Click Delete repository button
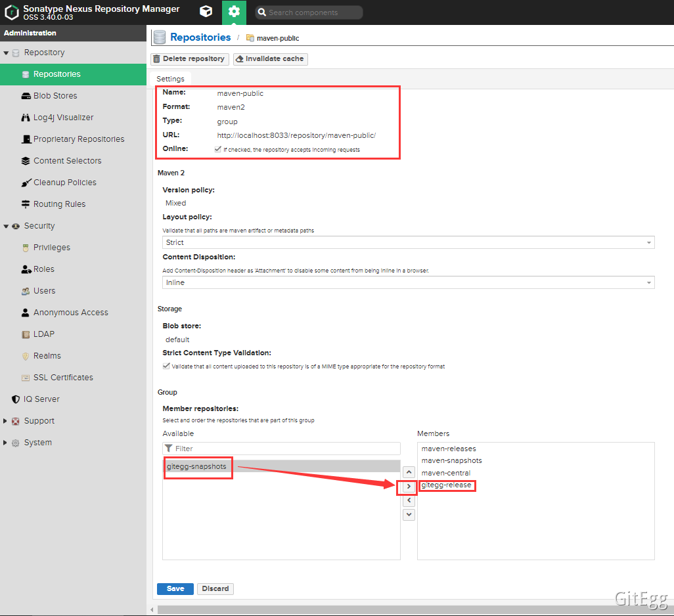Screen dimensions: 674x616 pyautogui.click(x=190, y=59)
